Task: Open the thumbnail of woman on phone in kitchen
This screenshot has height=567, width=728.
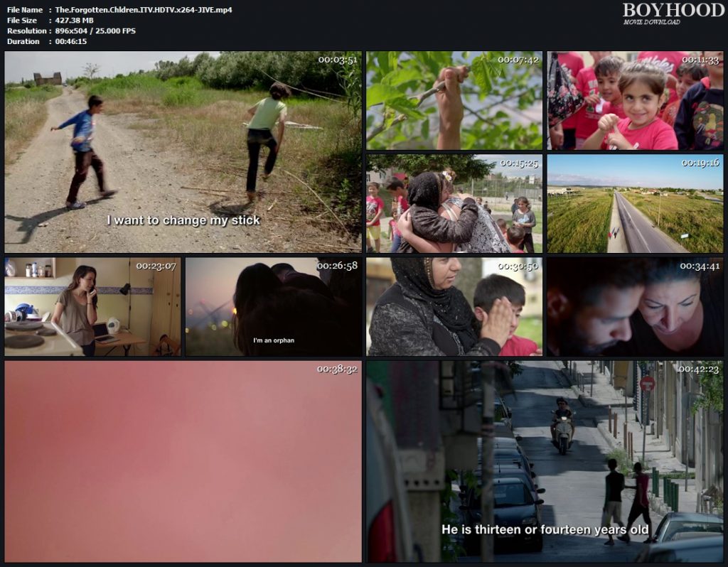Action: (x=92, y=306)
